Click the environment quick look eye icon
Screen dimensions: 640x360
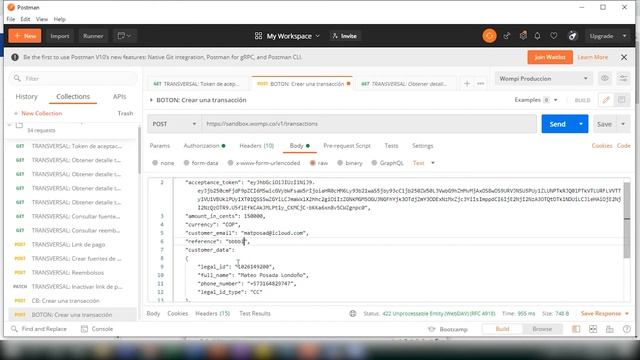coord(605,78)
